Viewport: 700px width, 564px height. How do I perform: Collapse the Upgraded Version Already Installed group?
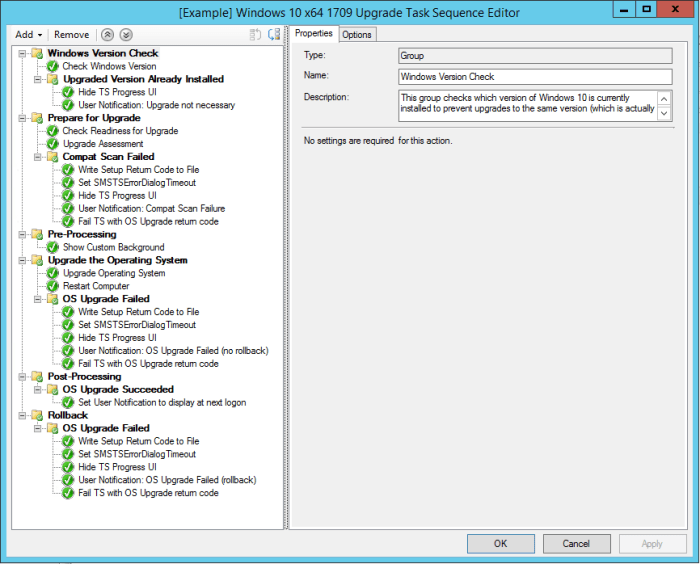(x=38, y=79)
